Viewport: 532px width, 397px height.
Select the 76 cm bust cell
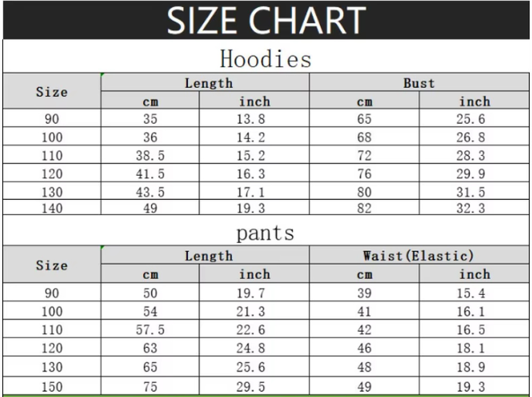364,174
